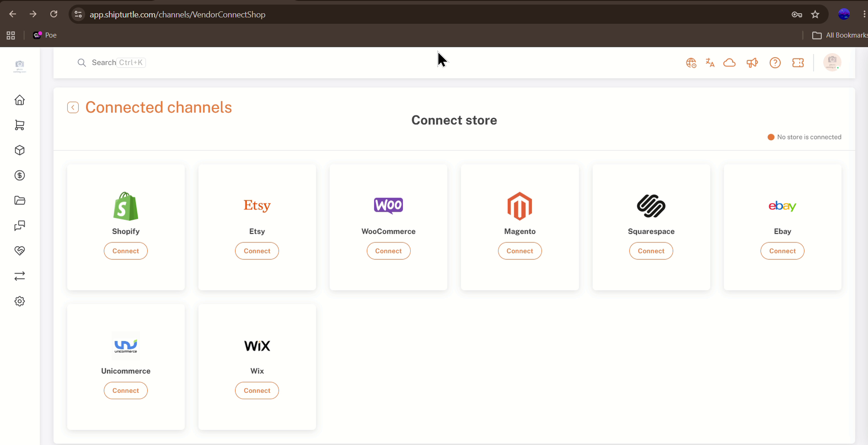The width and height of the screenshot is (868, 445).
Task: Focus the Search input field
Action: point(111,62)
